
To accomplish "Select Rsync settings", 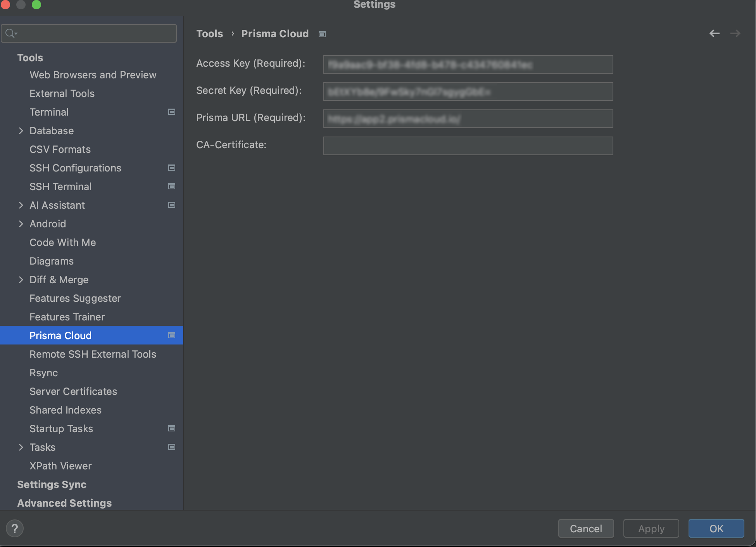I will [44, 373].
